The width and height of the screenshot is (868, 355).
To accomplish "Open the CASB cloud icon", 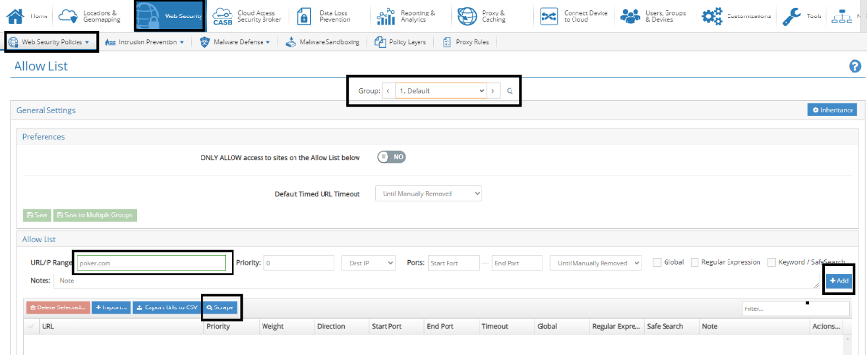I will 222,16.
